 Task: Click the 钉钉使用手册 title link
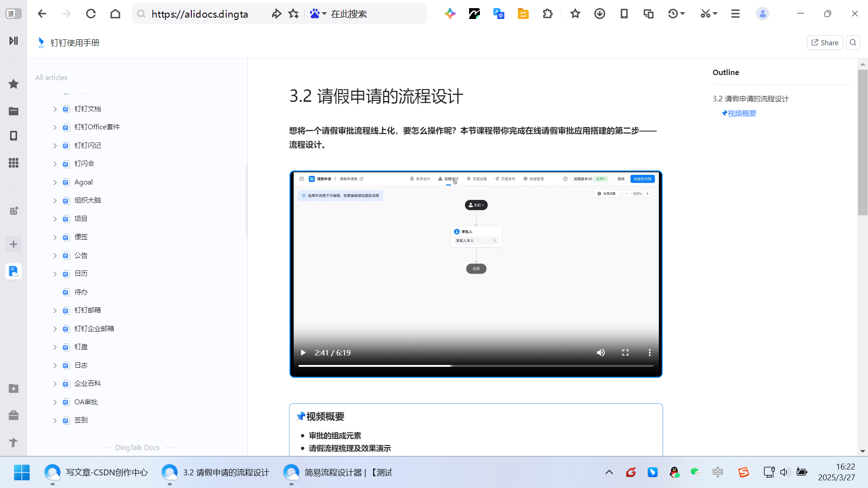click(x=75, y=43)
